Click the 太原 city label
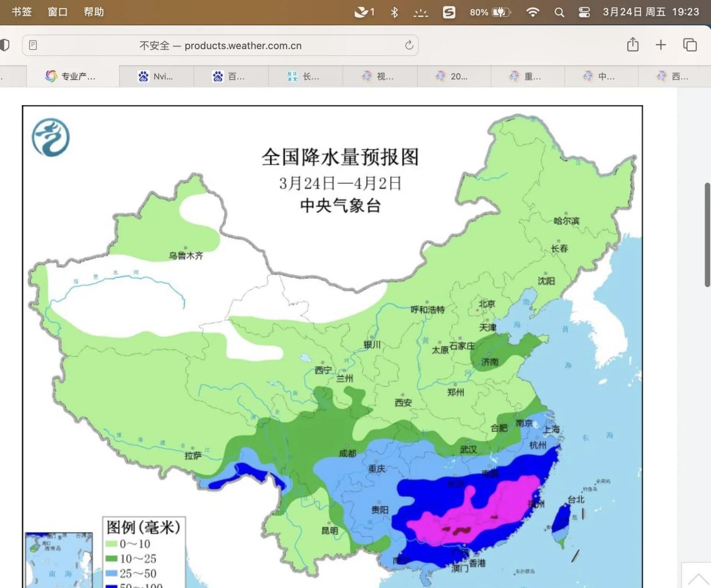This screenshot has height=588, width=711. [x=440, y=350]
